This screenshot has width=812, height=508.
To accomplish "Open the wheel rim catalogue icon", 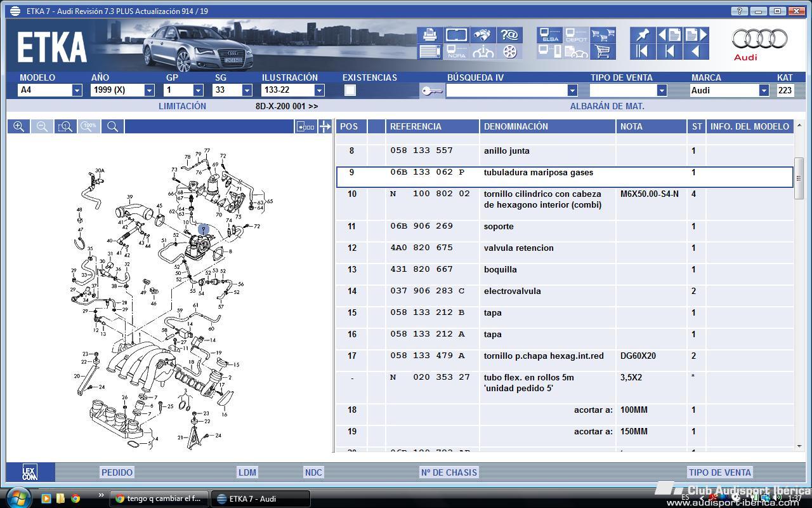I will pos(509,52).
